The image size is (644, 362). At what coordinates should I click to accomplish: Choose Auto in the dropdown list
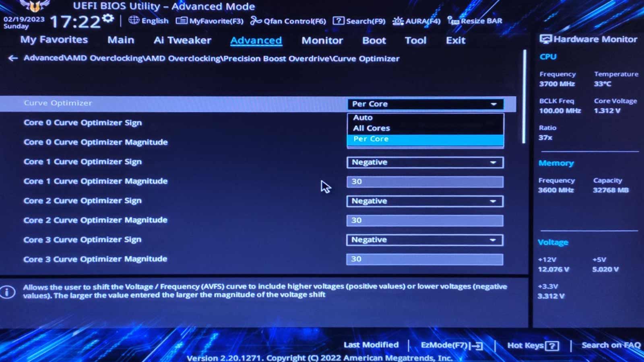[425, 117]
